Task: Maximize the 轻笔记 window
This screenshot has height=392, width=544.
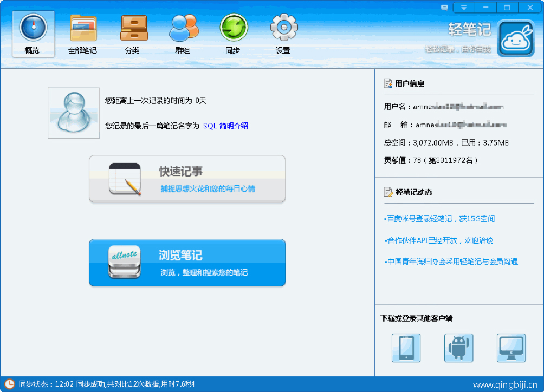Action: [507, 7]
